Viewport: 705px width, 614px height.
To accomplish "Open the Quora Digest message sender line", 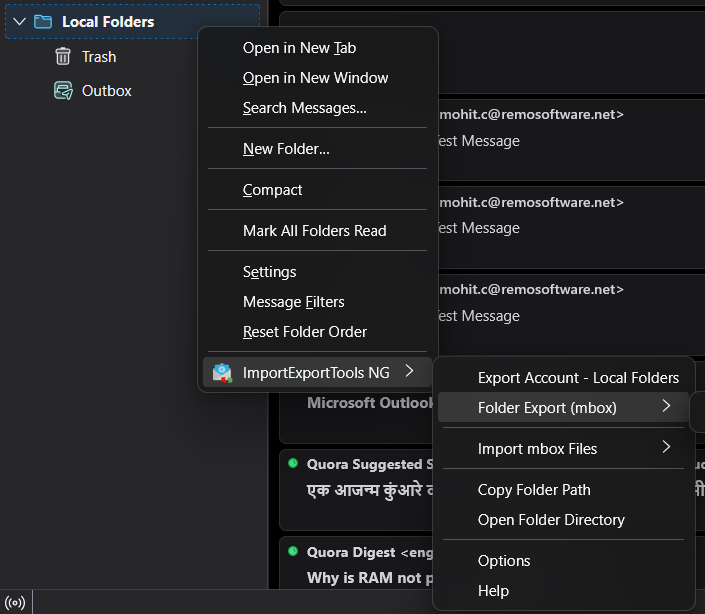I will pos(370,552).
